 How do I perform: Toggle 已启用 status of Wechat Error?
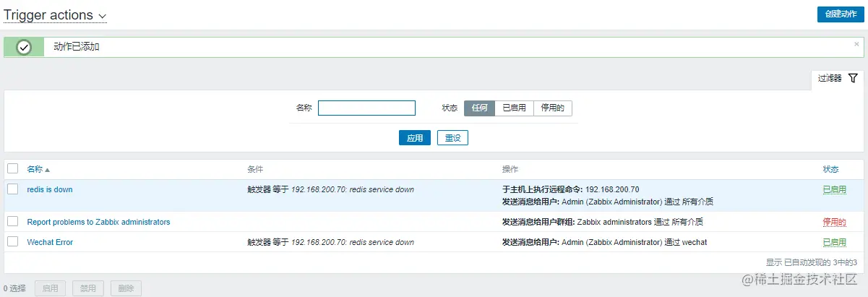tap(834, 242)
